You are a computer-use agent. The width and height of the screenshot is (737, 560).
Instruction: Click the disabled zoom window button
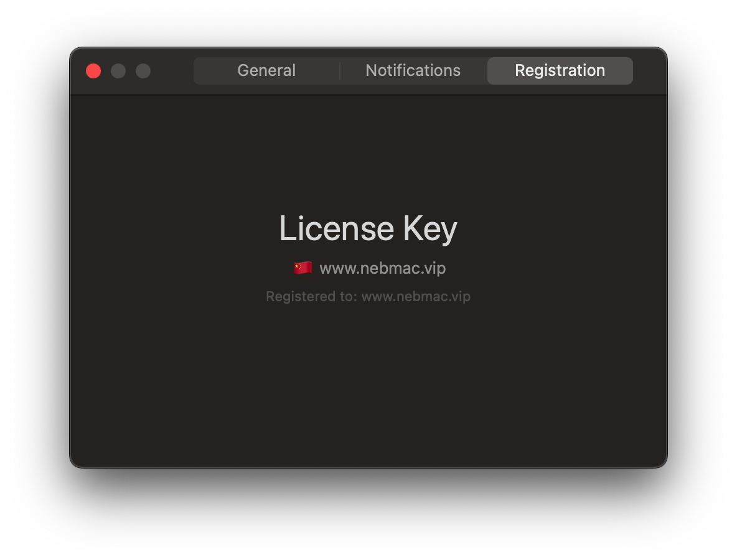pos(143,71)
